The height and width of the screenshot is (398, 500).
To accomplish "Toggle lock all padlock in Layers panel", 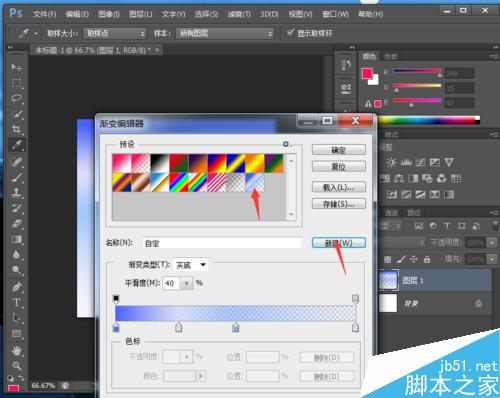I will 427,259.
